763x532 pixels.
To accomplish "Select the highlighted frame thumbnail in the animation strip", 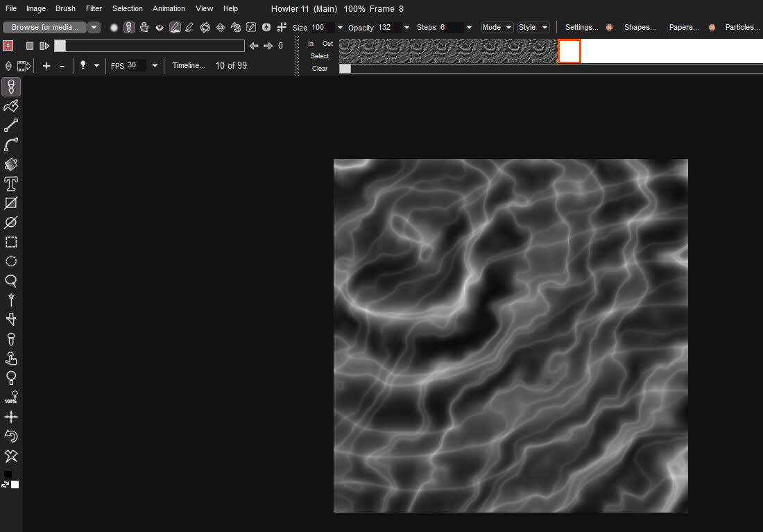I will 569,51.
